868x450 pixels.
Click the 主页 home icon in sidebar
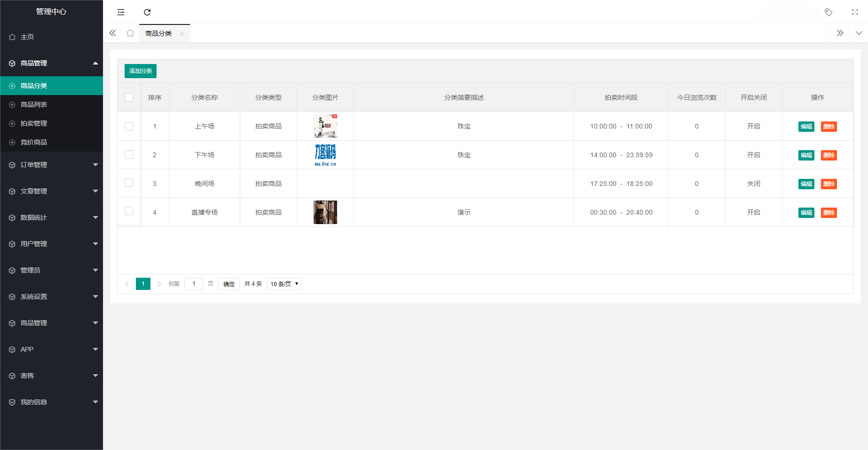(12, 36)
